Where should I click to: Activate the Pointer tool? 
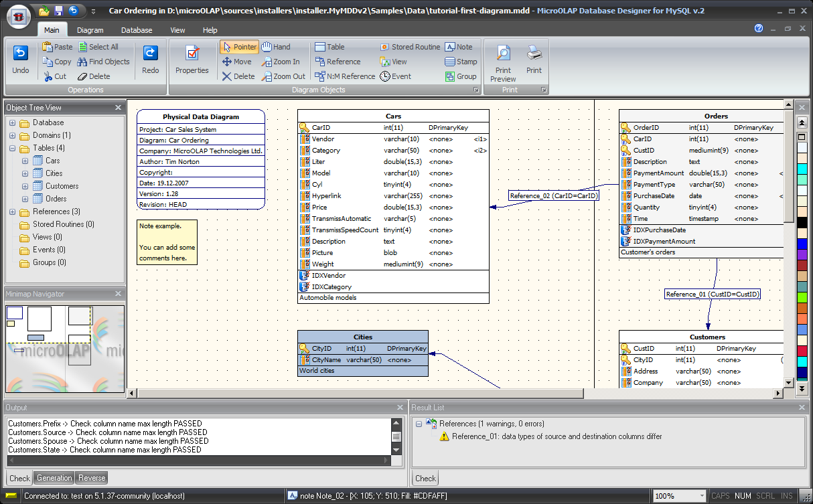point(239,47)
